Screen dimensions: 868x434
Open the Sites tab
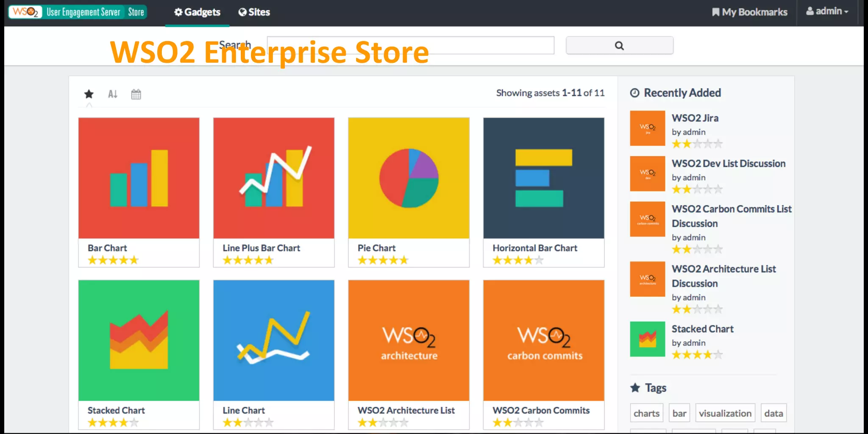[254, 12]
